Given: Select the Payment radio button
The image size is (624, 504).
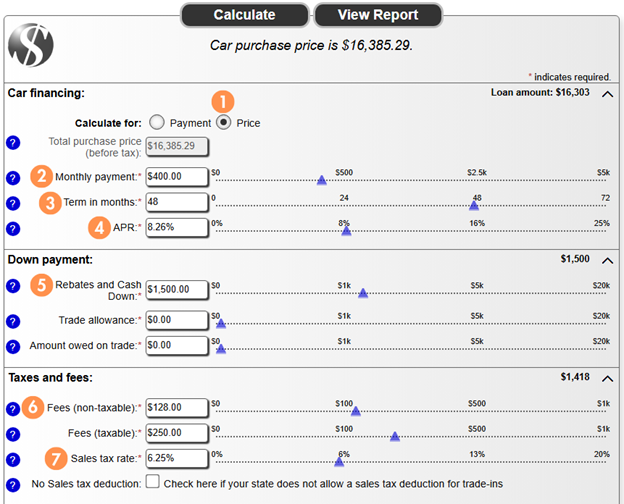Looking at the screenshot, I should click(x=156, y=122).
